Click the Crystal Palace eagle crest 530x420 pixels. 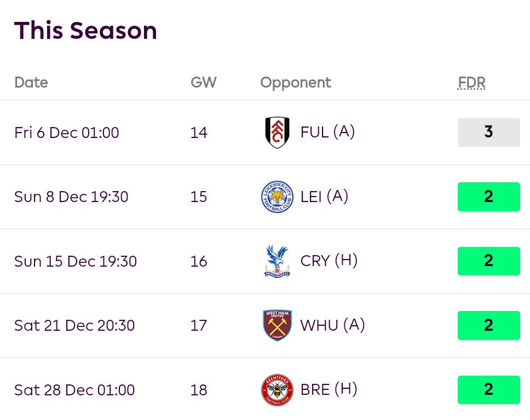(x=277, y=261)
